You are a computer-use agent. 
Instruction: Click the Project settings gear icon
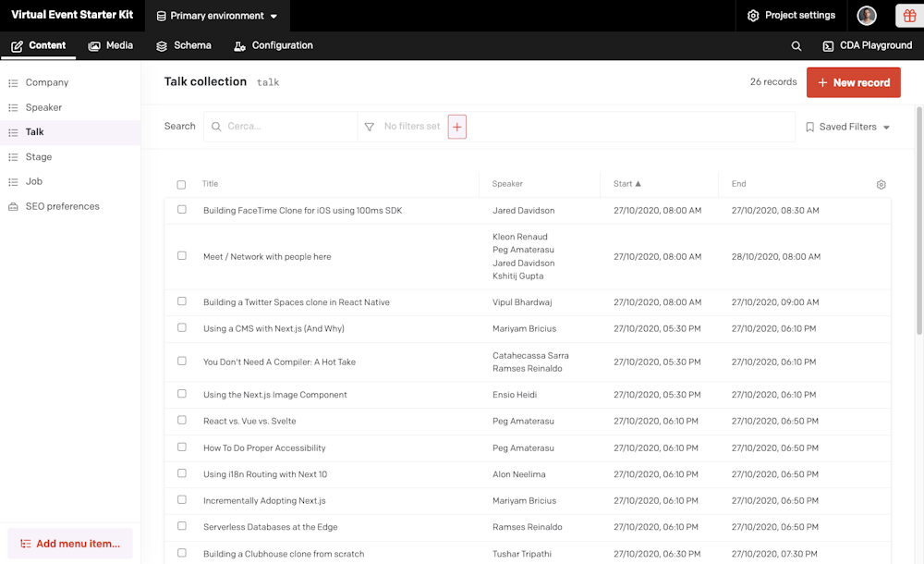pyautogui.click(x=753, y=16)
